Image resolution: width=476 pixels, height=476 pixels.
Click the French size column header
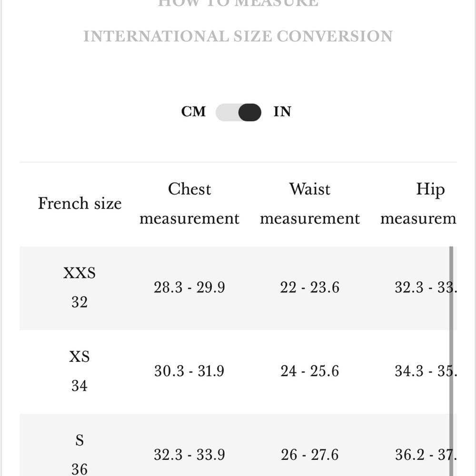79,203
